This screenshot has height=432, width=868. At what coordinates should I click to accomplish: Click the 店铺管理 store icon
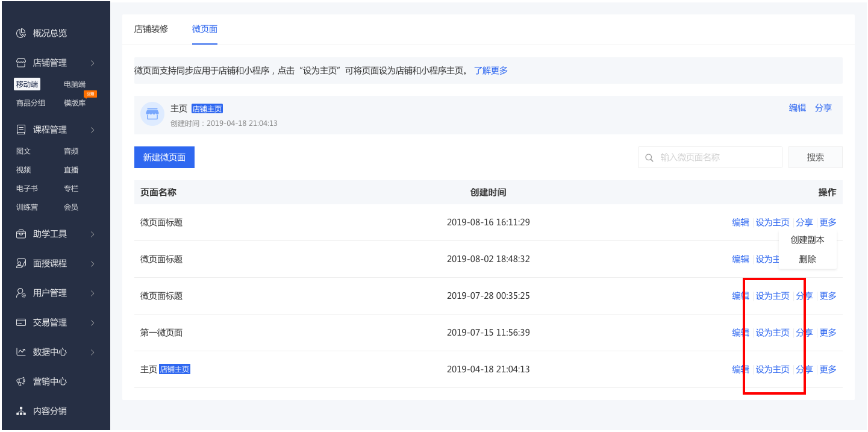(x=21, y=63)
